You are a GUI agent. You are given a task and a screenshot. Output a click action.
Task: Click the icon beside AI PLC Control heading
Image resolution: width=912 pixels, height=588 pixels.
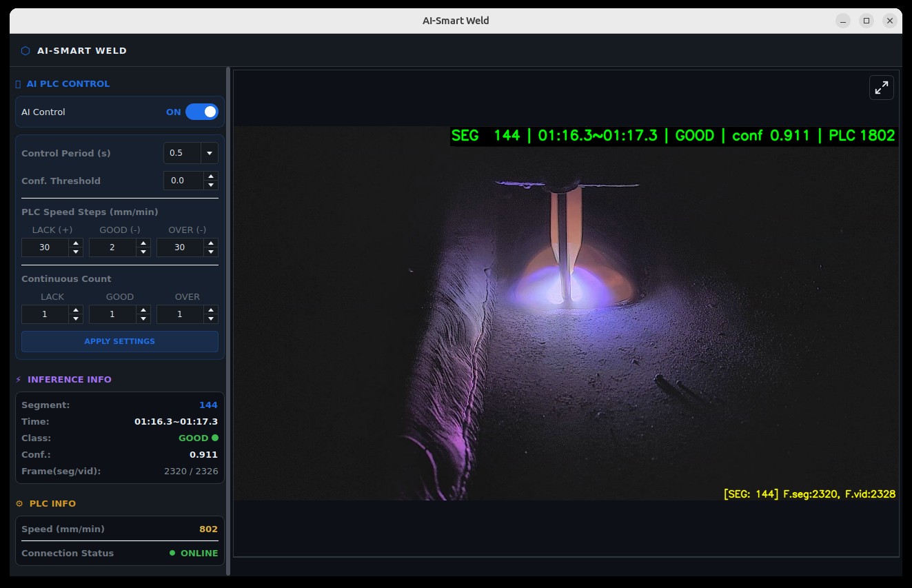pos(18,83)
